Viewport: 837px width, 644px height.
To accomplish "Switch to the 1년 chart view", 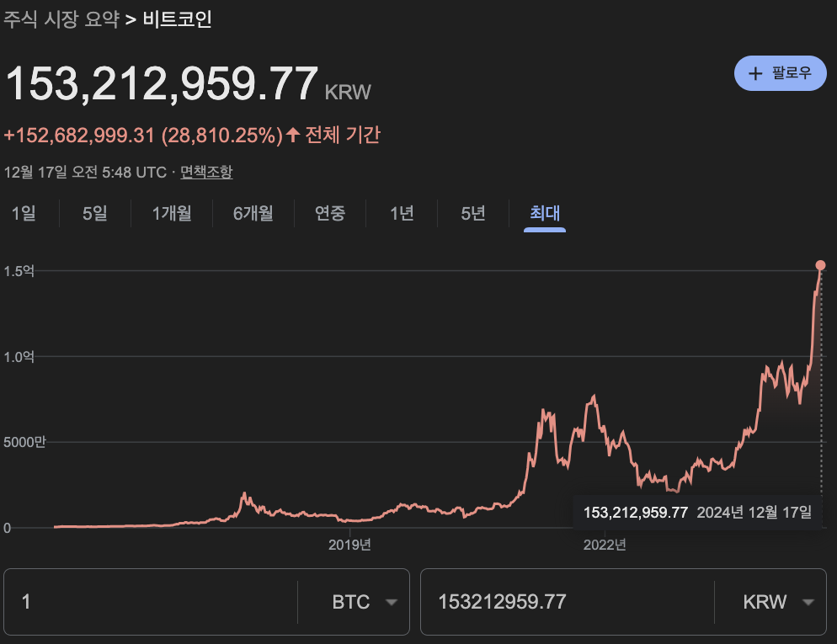I will click(x=401, y=214).
